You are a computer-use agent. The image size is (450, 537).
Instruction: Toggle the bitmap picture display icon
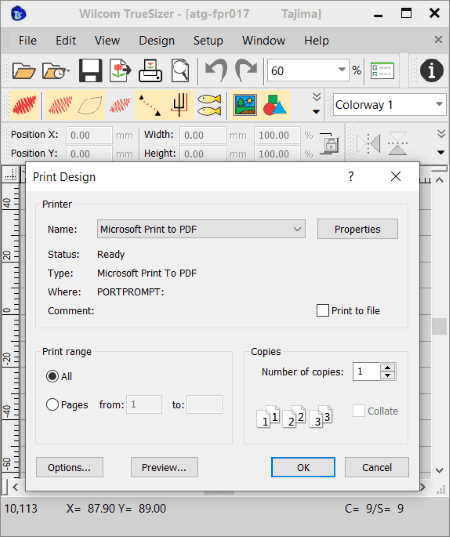[245, 105]
